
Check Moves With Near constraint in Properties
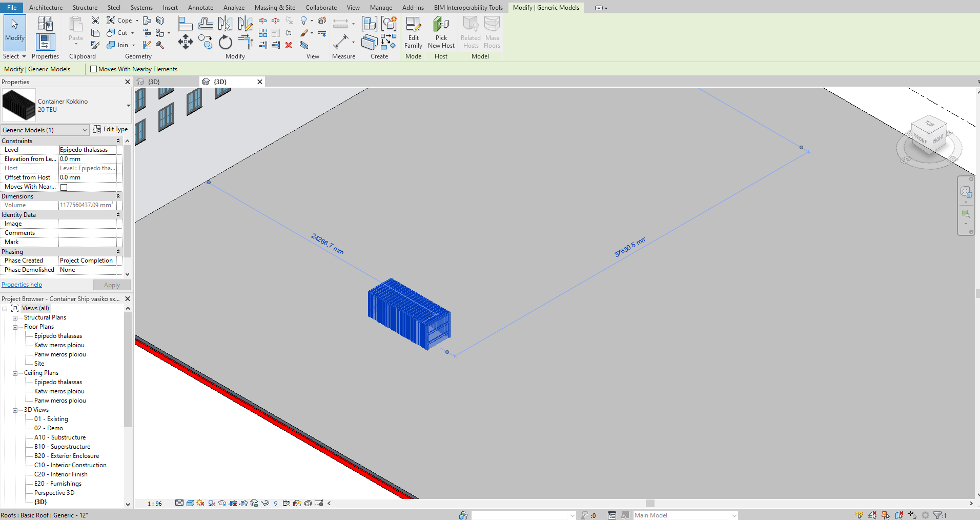64,187
